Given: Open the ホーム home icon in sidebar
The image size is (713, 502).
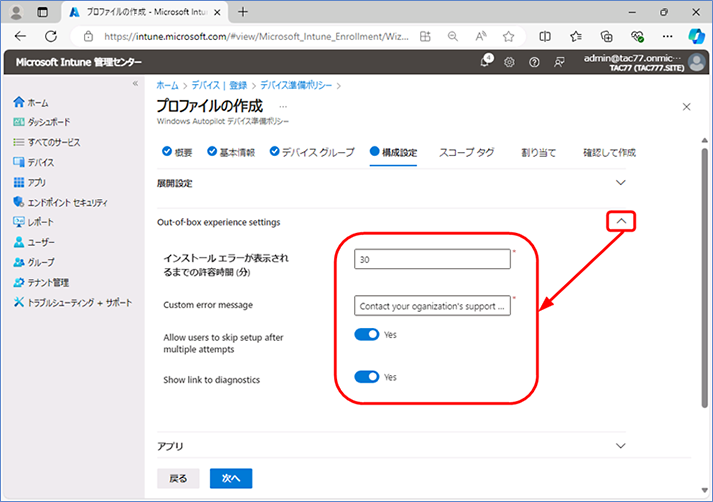Looking at the screenshot, I should click(19, 102).
